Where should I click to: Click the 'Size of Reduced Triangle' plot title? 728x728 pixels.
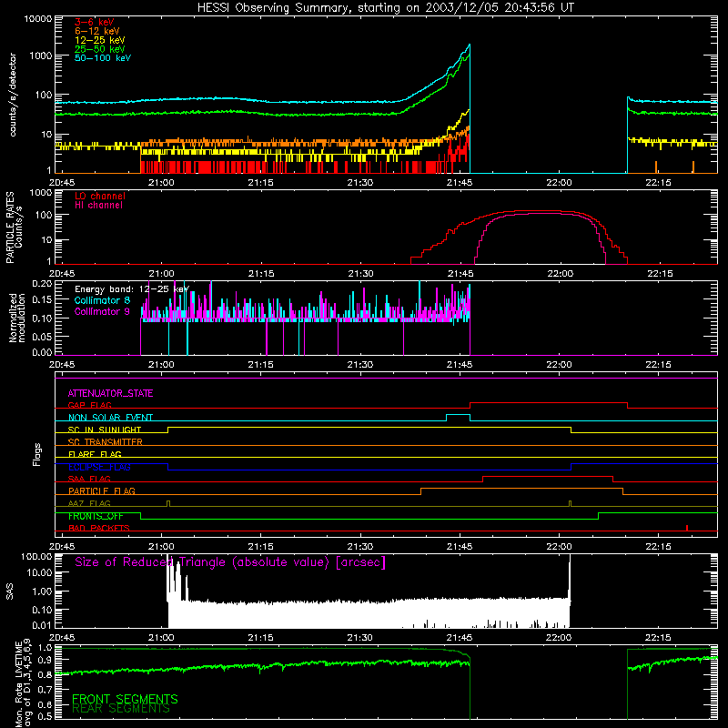(x=230, y=562)
